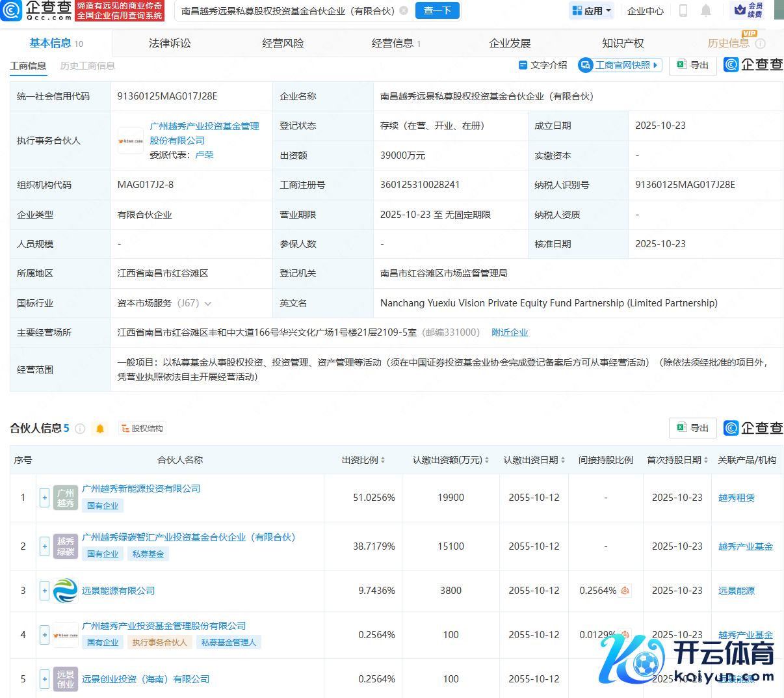Image resolution: width=784 pixels, height=698 pixels.
Task: Open the 应用 dropdown menu
Action: pos(592,10)
